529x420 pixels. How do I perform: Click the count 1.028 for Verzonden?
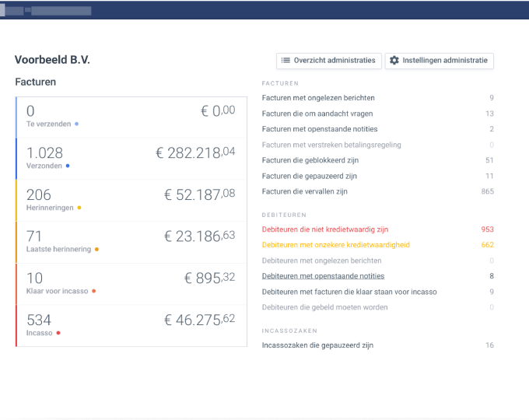coord(44,152)
